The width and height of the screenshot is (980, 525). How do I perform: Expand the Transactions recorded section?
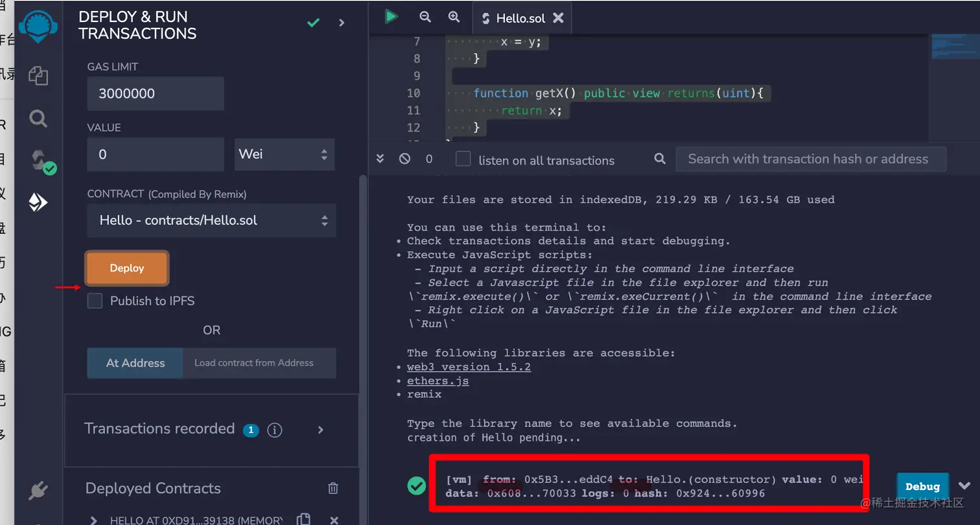coord(321,430)
